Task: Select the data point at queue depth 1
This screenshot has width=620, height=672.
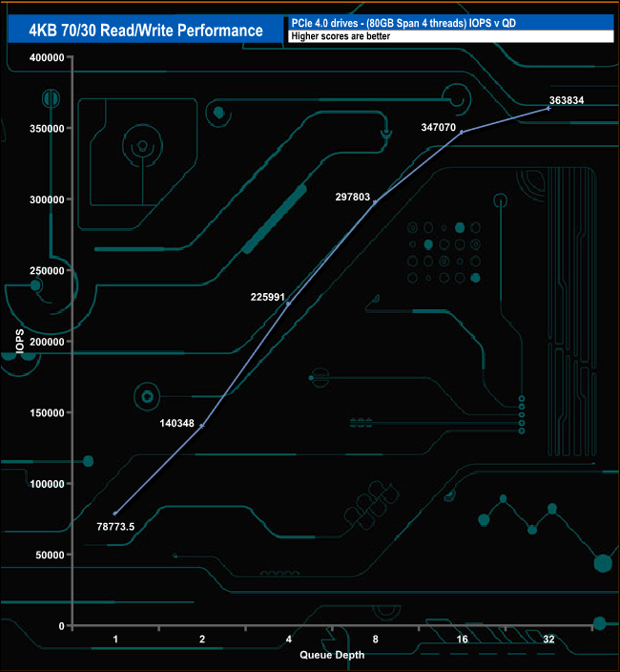Action: [114, 514]
